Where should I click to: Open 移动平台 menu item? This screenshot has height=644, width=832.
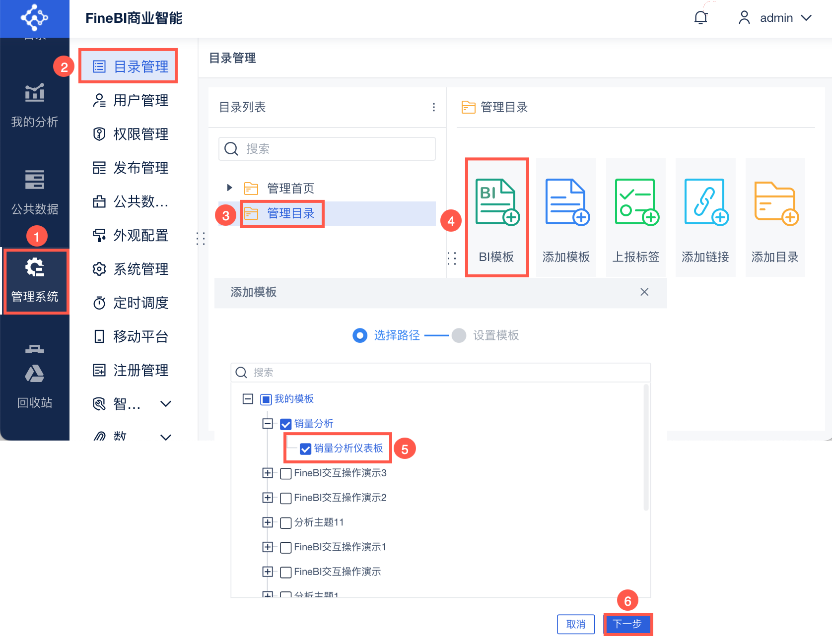coord(131,336)
